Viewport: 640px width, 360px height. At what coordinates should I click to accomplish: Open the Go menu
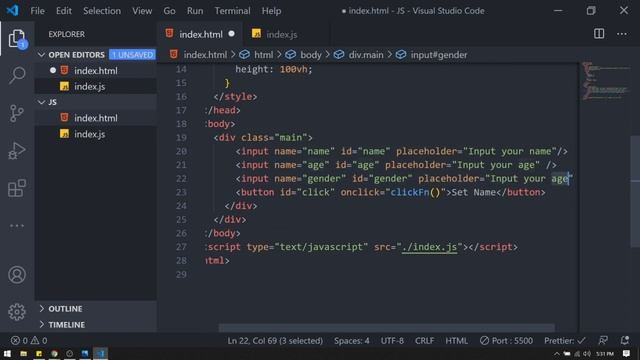point(169,11)
